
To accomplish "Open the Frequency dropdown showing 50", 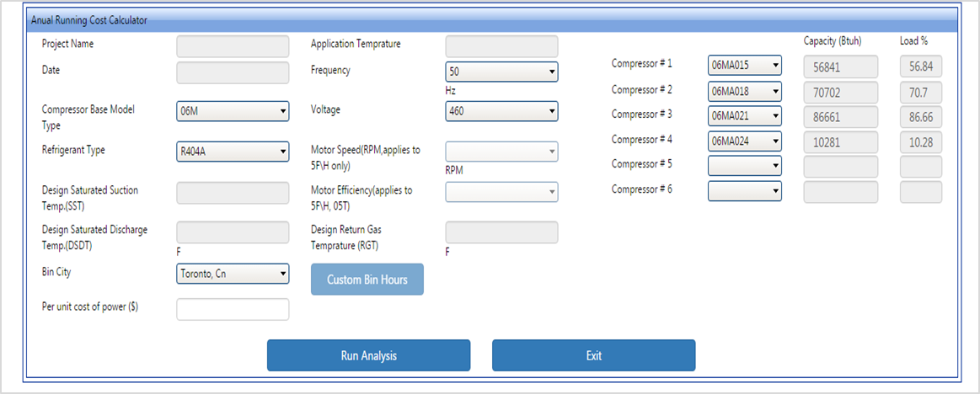I will [501, 72].
